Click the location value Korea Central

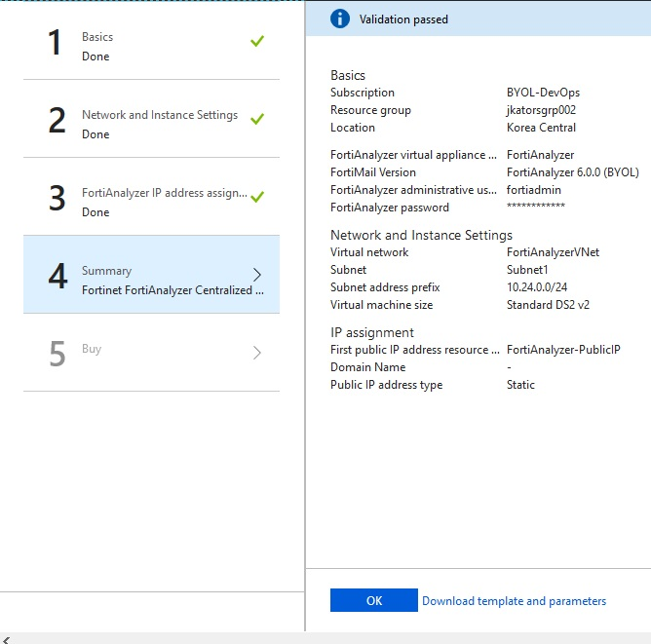(541, 128)
